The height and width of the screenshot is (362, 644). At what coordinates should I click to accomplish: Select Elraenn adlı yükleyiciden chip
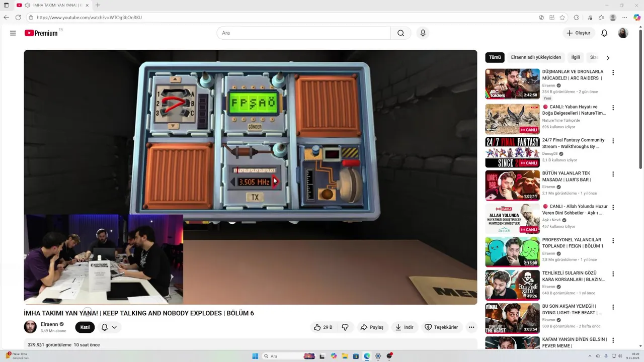pos(536,57)
